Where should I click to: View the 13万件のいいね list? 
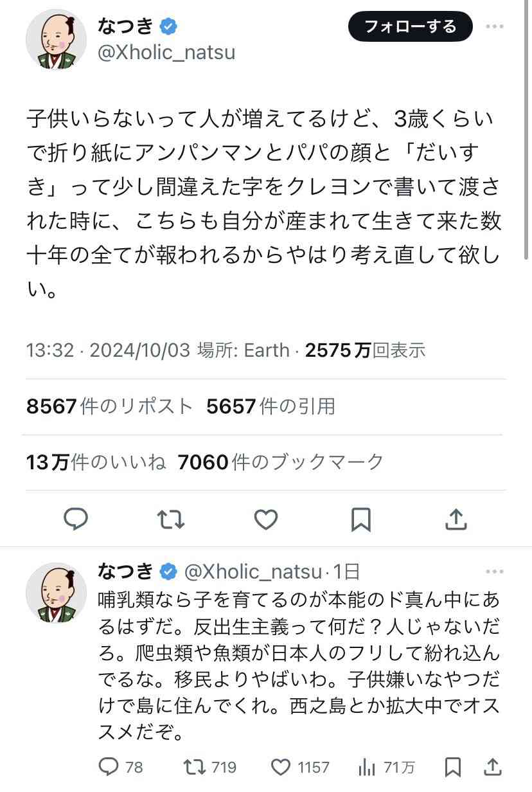[x=96, y=462]
